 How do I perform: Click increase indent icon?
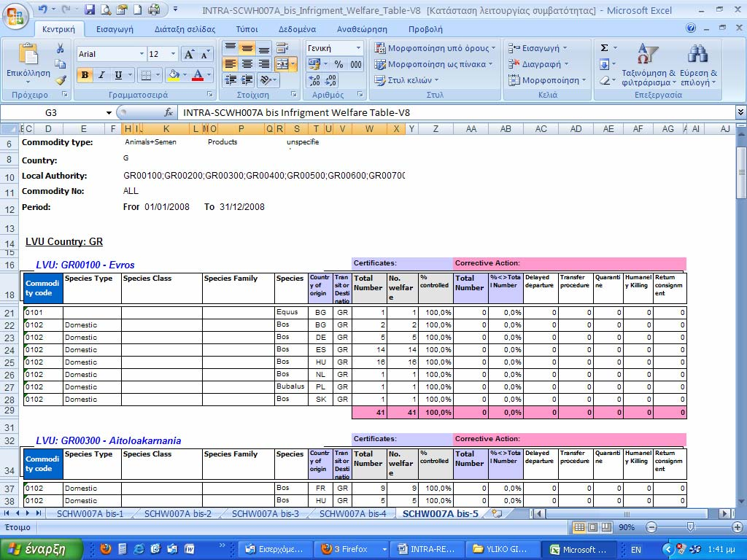pyautogui.click(x=247, y=80)
